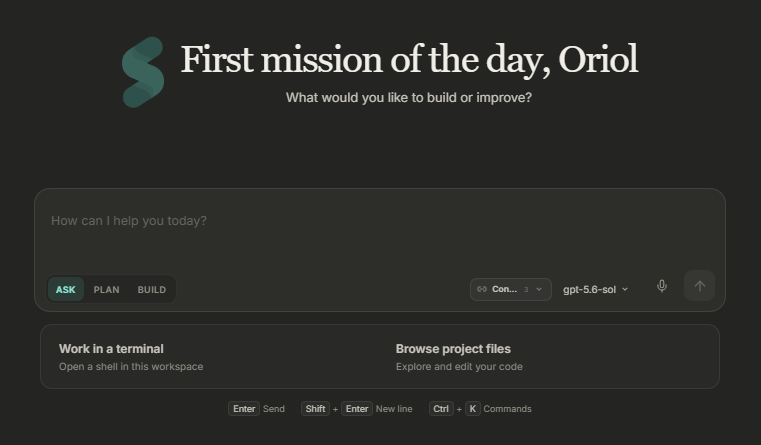Click the chevron next to gpt-5.6-sol
The height and width of the screenshot is (445, 761).
point(625,289)
